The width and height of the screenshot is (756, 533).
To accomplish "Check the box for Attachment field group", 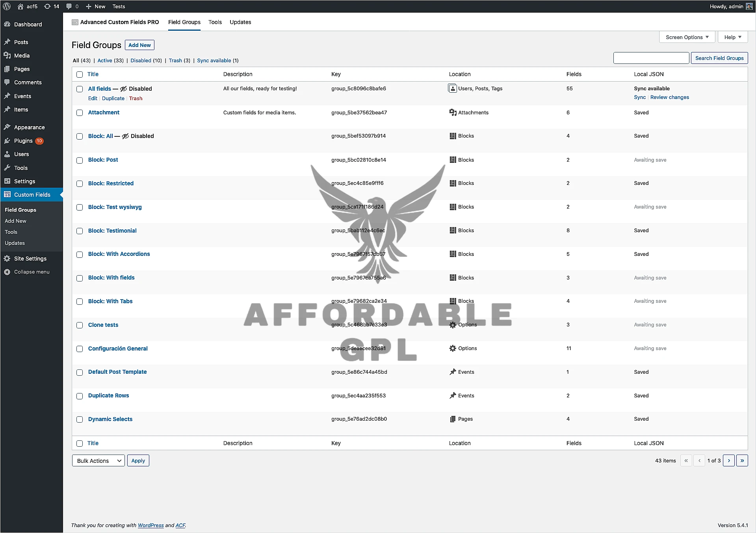I will point(80,113).
